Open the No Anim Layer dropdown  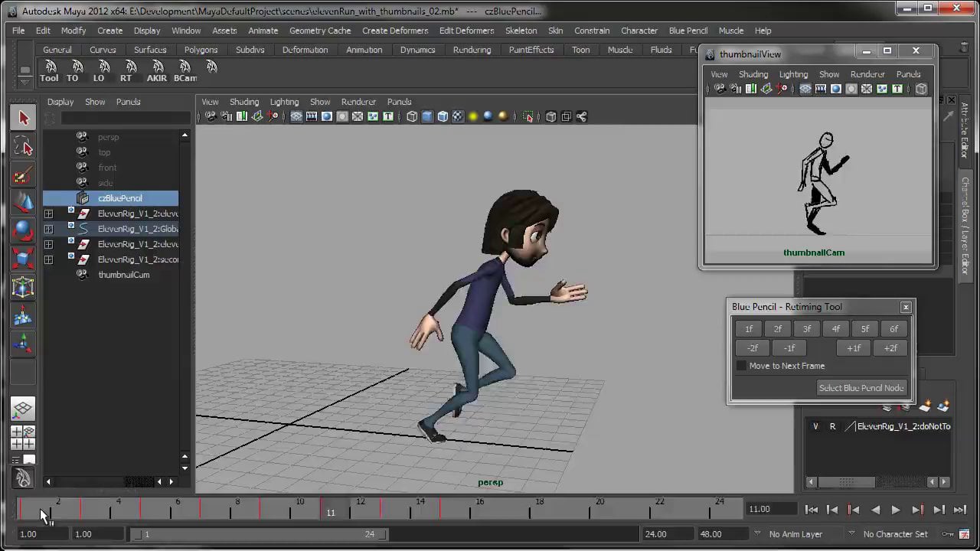[x=796, y=534]
